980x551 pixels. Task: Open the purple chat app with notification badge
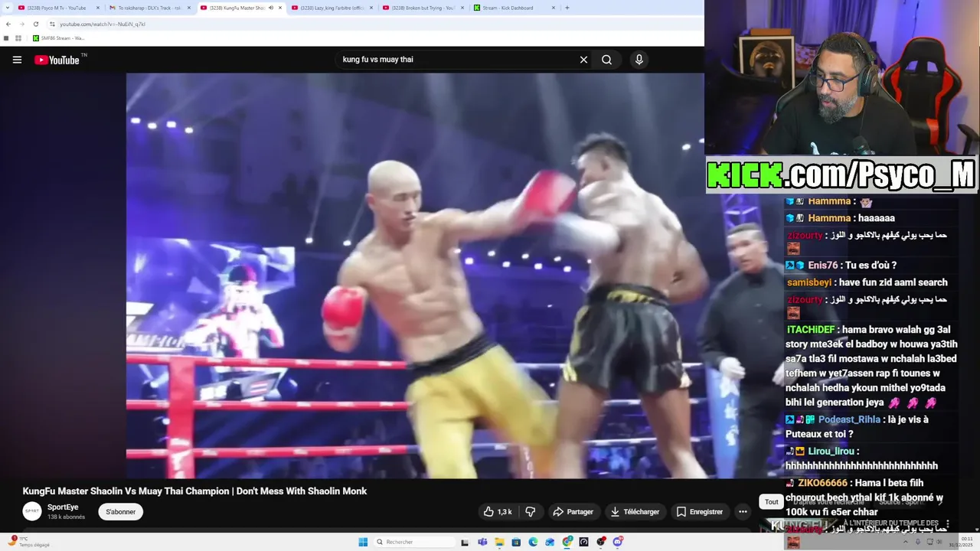click(618, 542)
